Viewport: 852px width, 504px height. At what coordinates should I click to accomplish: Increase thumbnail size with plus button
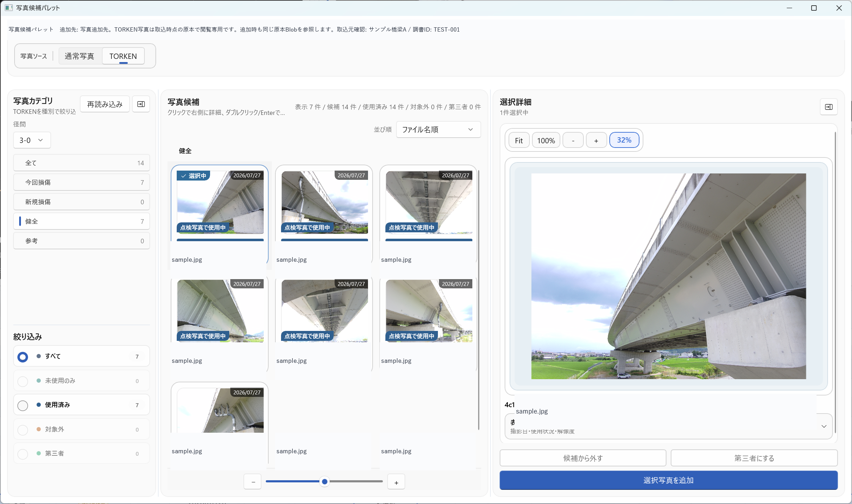(396, 482)
